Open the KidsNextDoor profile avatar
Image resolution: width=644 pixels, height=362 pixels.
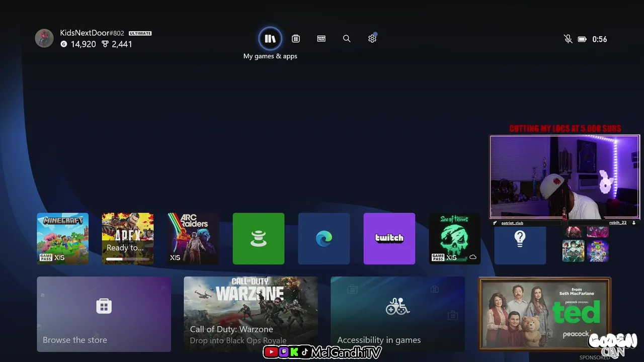coord(44,38)
